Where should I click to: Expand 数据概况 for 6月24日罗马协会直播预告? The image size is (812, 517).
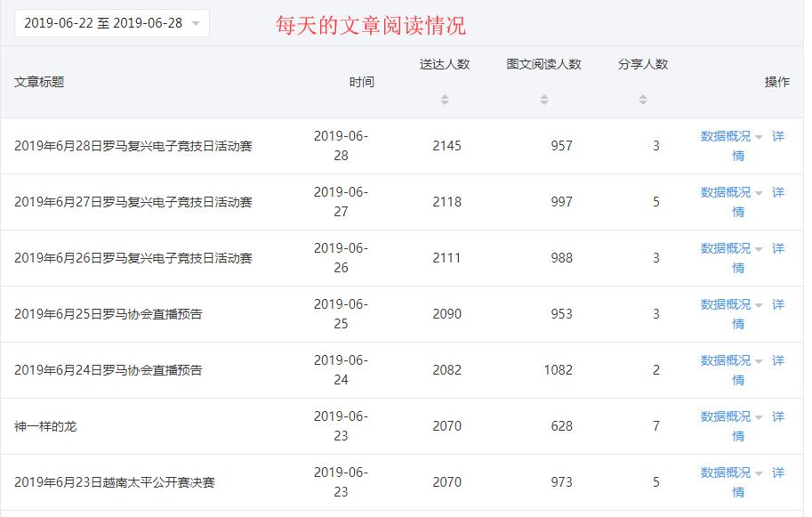click(731, 360)
